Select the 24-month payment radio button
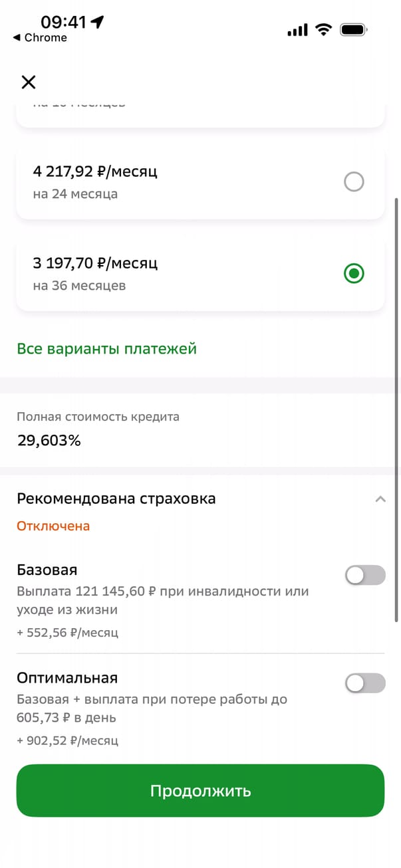The width and height of the screenshot is (401, 868). click(354, 181)
